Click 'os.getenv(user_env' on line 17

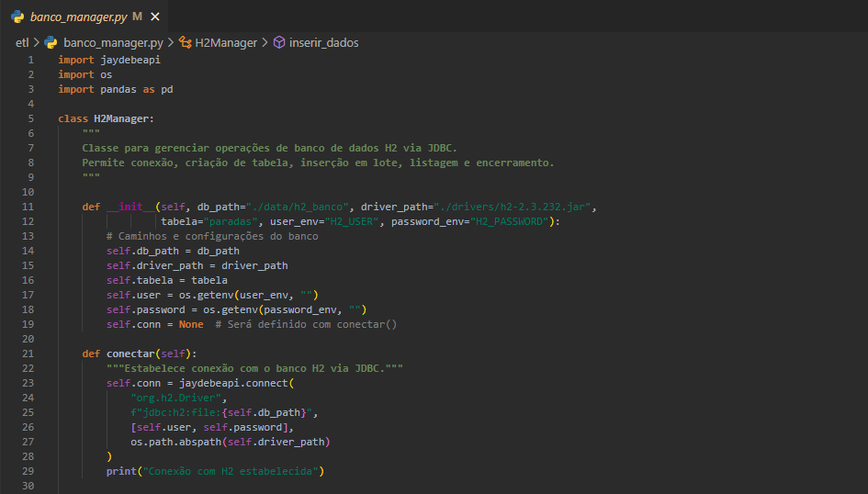coord(233,295)
